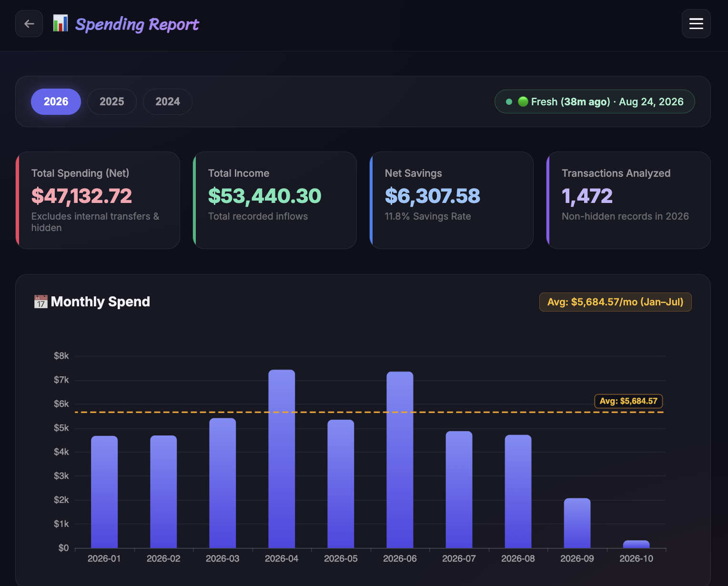Click the 2026-04 axis label
The width and height of the screenshot is (728, 586).
click(282, 558)
